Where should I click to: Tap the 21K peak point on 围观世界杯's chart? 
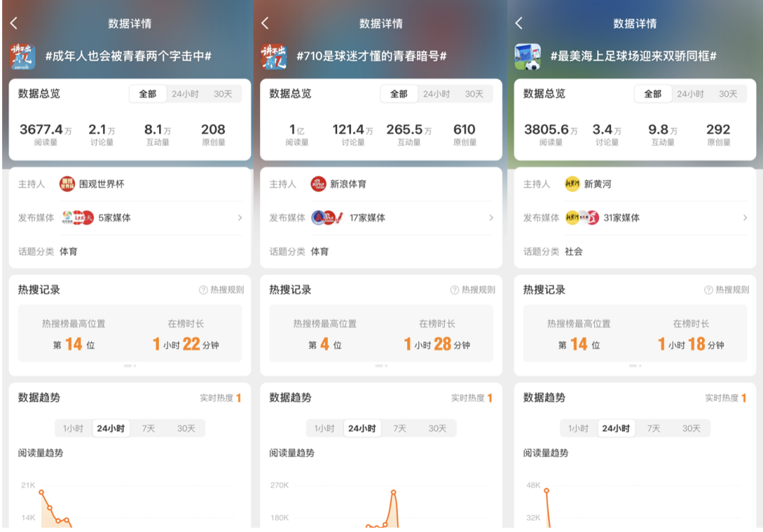[x=42, y=492]
